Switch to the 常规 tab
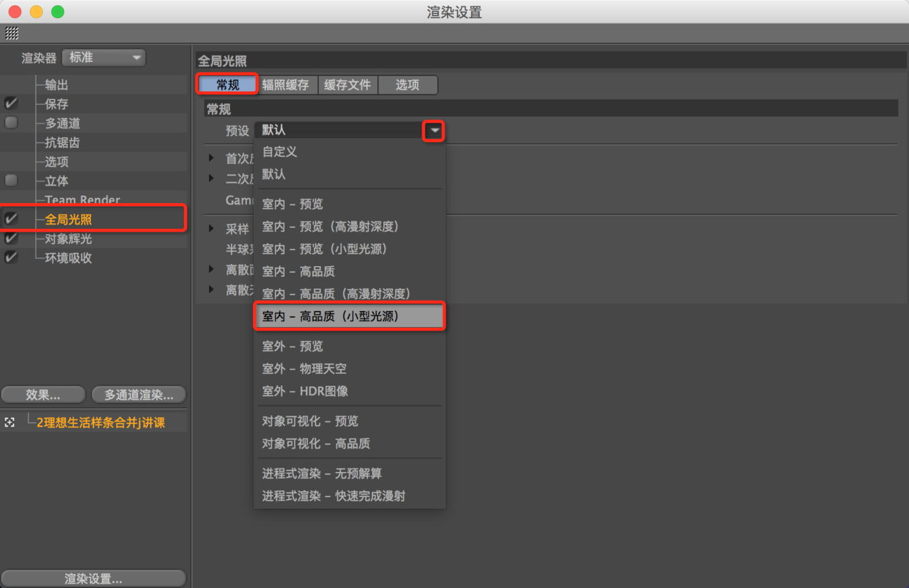This screenshot has width=909, height=588. click(228, 85)
